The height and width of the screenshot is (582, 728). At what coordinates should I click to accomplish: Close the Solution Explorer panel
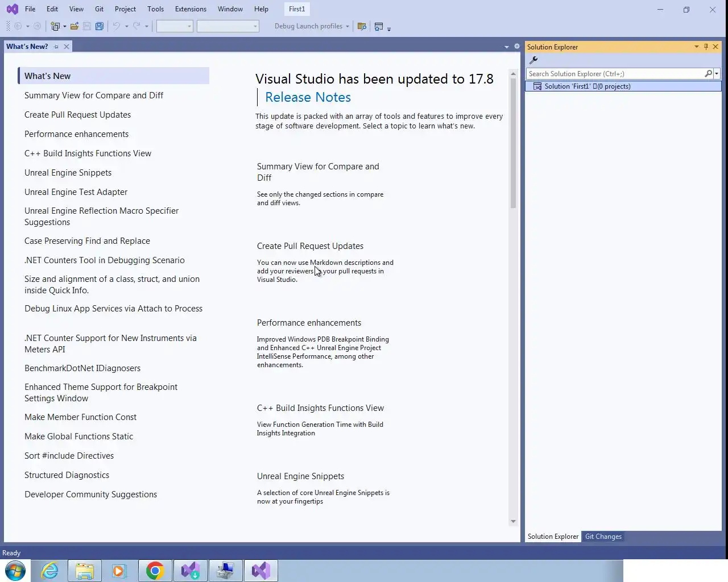point(715,47)
